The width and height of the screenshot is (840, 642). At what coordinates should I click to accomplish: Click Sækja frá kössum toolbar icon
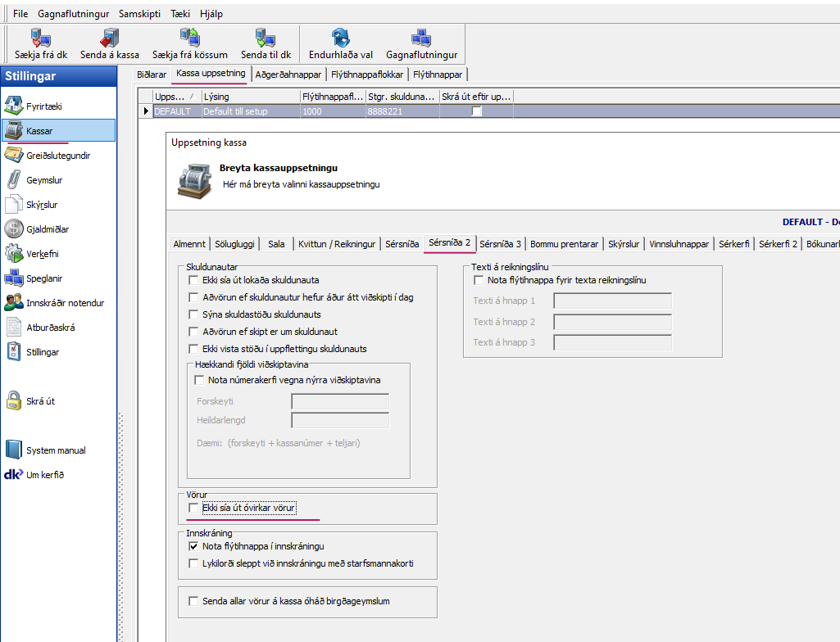click(x=189, y=38)
